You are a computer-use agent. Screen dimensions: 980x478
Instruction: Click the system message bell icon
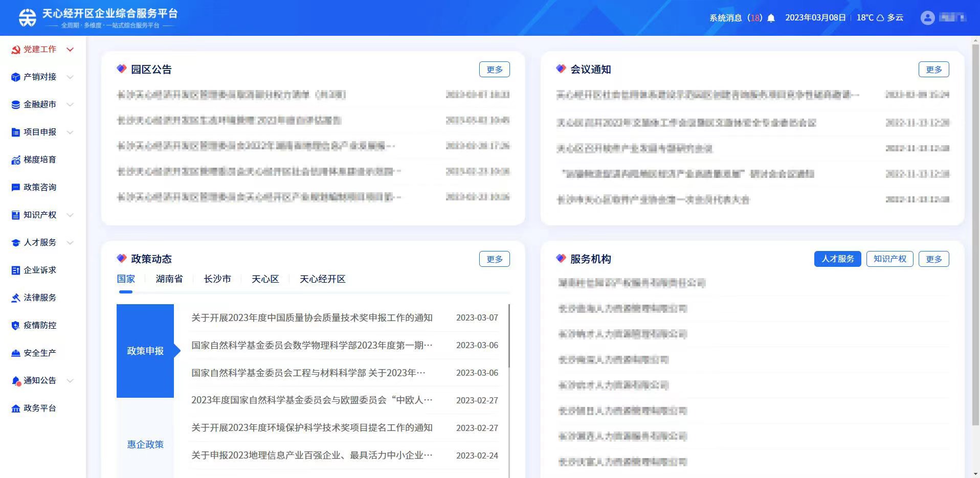771,17
